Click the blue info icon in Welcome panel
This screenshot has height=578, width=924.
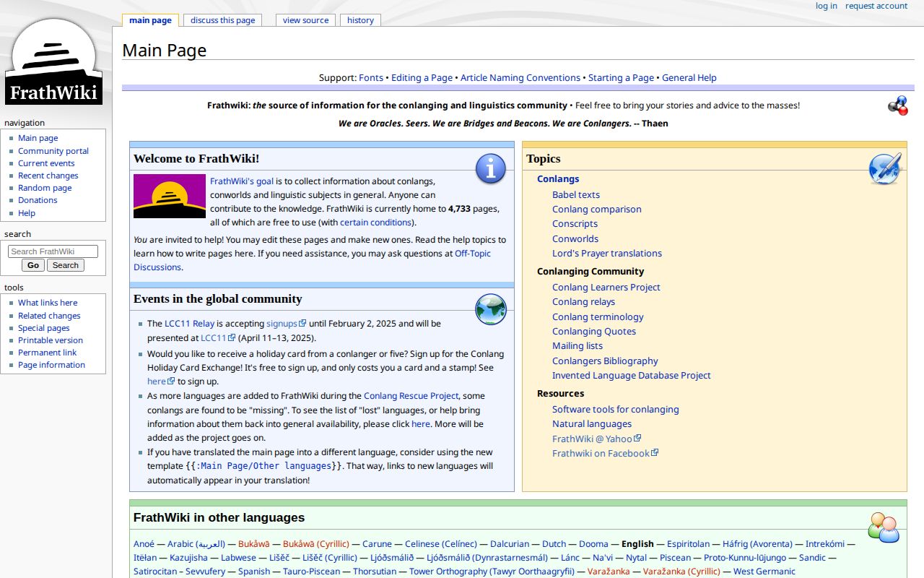[x=491, y=168]
